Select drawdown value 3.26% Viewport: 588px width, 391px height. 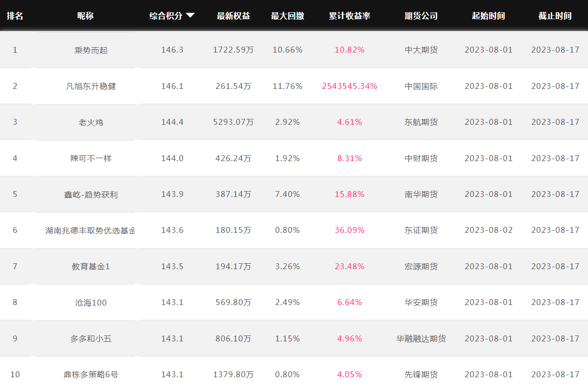(288, 266)
